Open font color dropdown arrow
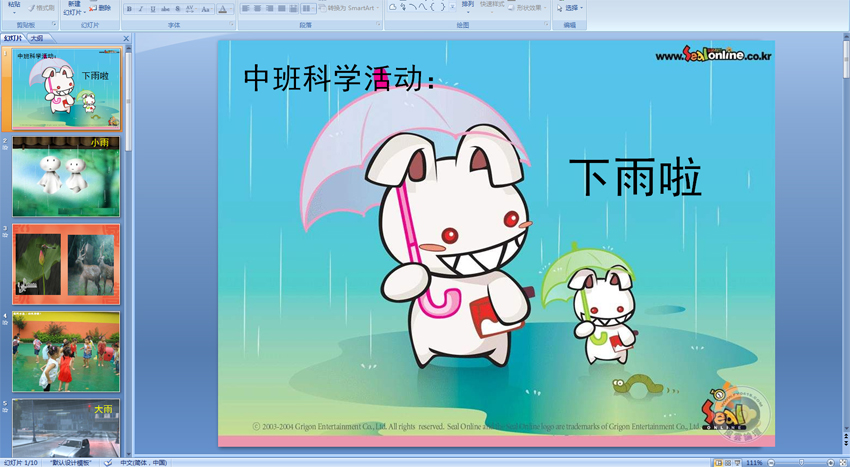This screenshot has width=850, height=467. 231,9
